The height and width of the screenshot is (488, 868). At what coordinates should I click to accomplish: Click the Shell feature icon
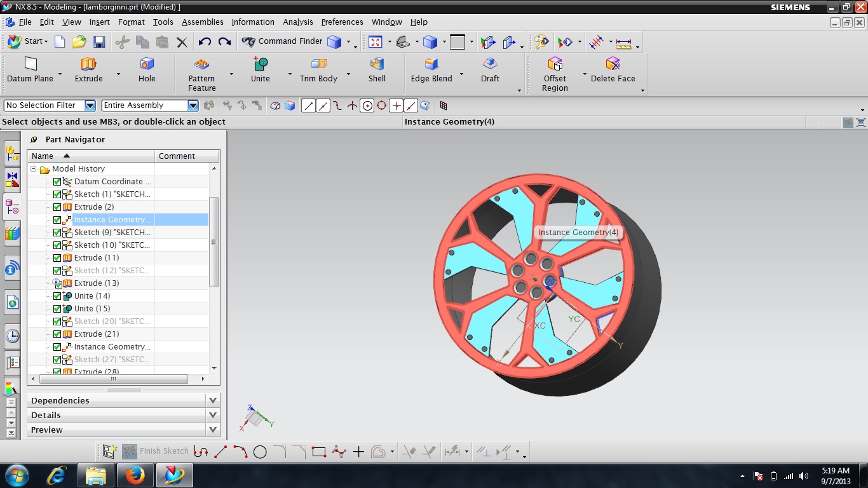[x=377, y=64]
